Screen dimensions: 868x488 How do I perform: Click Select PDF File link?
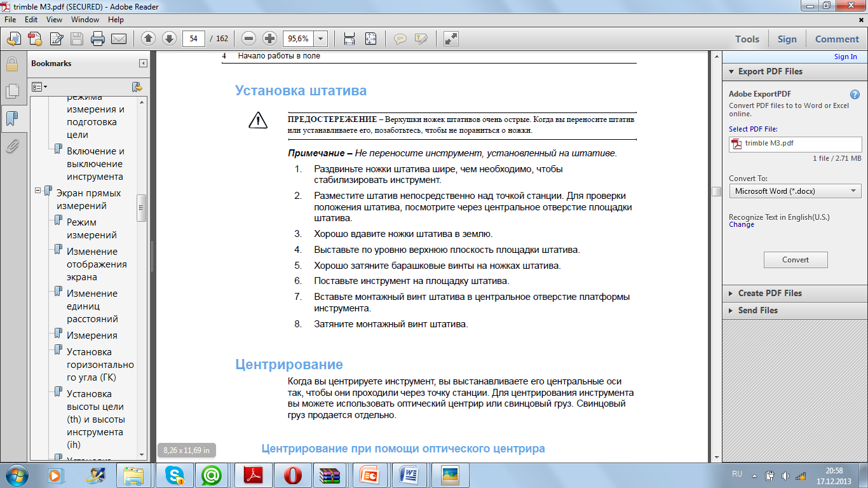coord(753,129)
